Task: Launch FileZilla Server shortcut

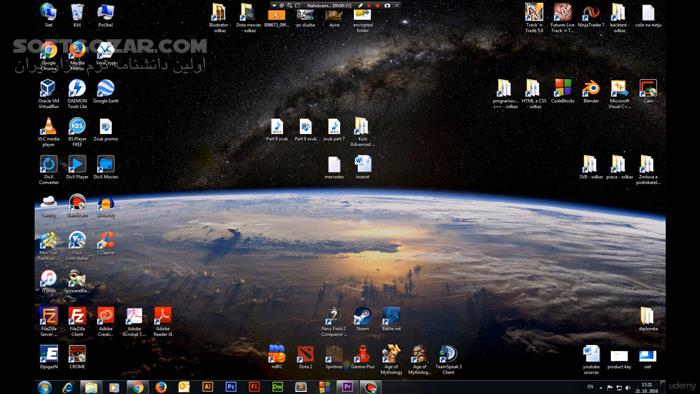Action: pyautogui.click(x=48, y=321)
